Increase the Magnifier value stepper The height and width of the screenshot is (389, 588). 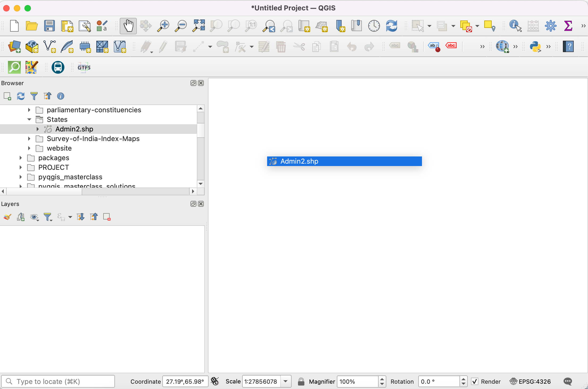[x=382, y=379]
